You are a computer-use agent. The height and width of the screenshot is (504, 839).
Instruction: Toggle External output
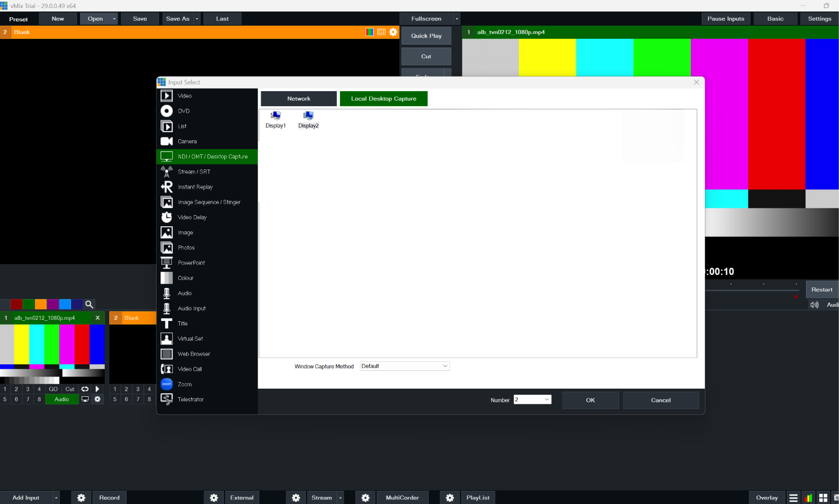242,498
